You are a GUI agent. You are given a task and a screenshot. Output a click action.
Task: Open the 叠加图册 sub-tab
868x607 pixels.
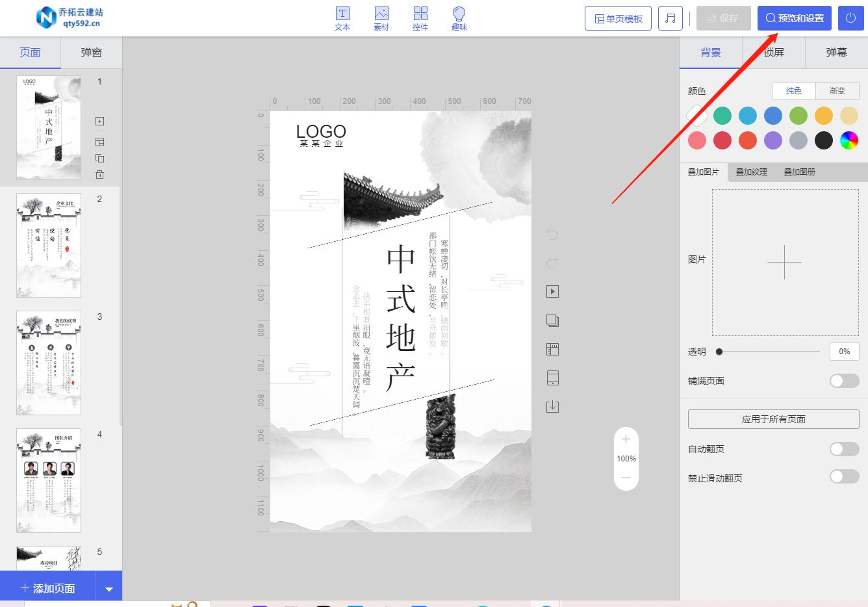(800, 172)
